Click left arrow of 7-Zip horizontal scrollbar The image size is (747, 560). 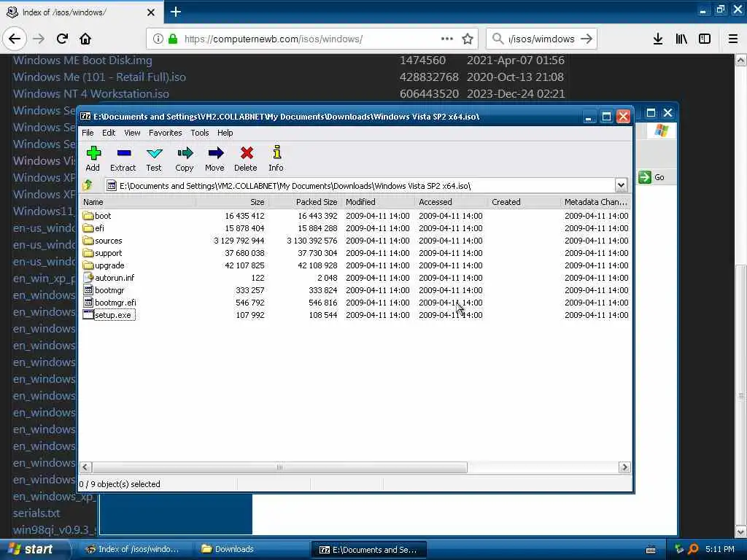point(86,467)
